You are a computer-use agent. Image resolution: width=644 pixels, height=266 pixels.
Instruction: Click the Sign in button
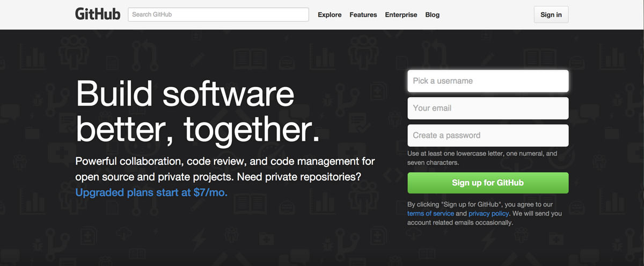pos(551,15)
